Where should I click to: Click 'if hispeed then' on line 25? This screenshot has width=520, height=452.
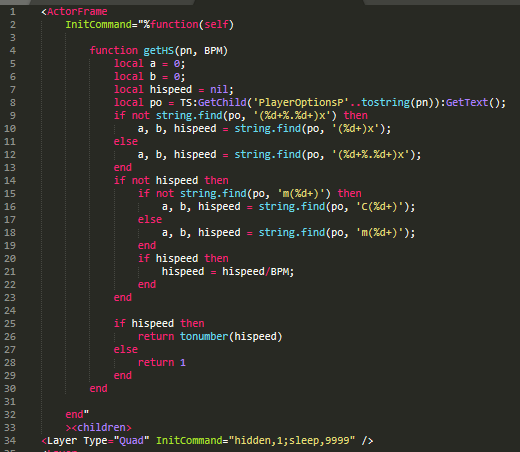point(159,324)
